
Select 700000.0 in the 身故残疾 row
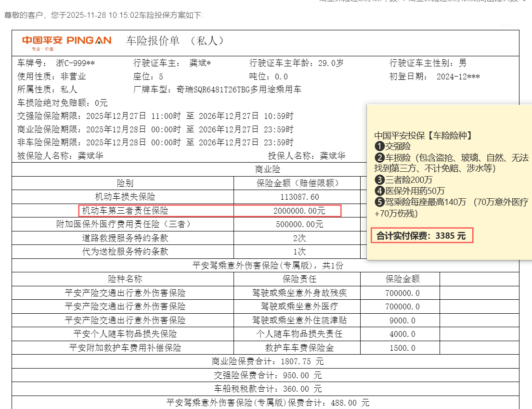402,293
